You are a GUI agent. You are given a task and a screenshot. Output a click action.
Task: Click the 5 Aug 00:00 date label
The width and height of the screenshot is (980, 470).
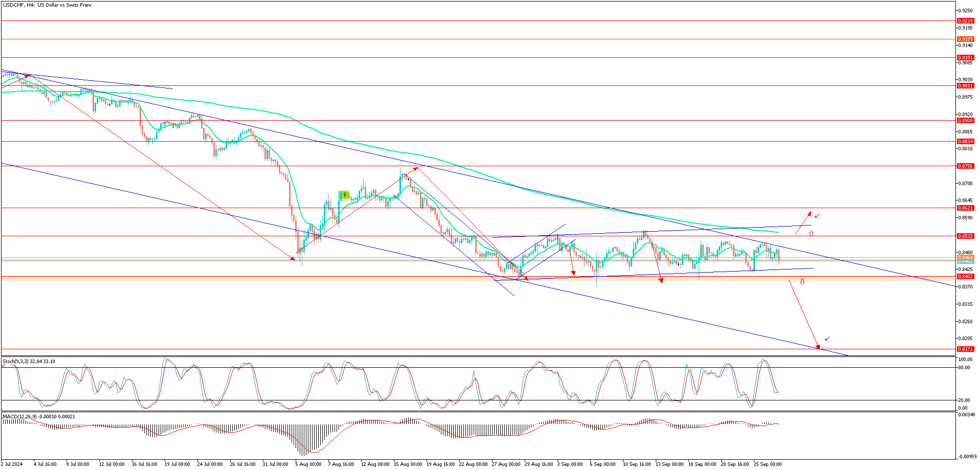click(308, 464)
